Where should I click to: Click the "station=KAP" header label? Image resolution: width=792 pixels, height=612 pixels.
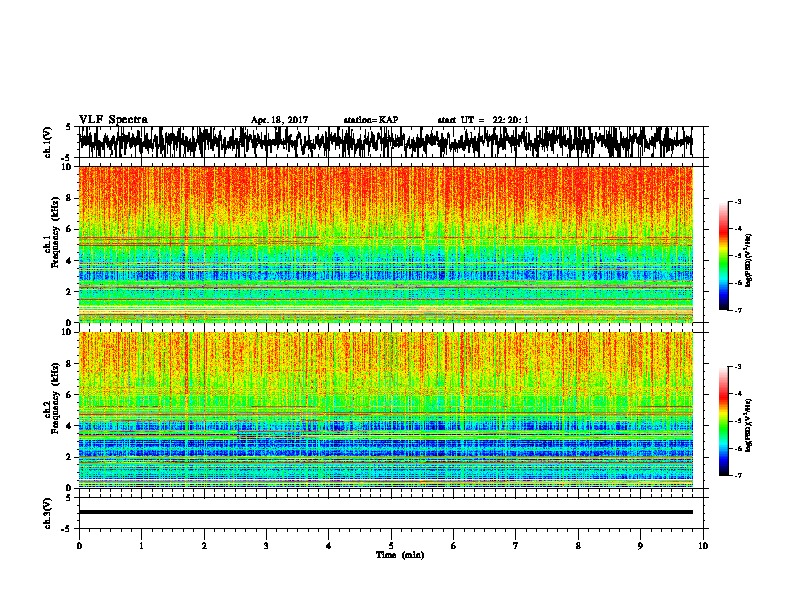click(371, 120)
